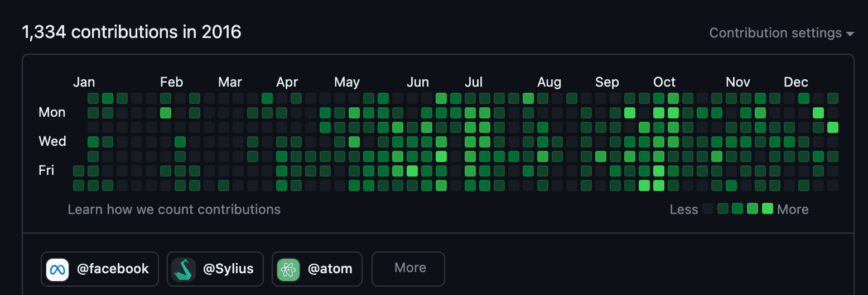
Task: Filter activity by @facebook organization
Action: pos(100,269)
